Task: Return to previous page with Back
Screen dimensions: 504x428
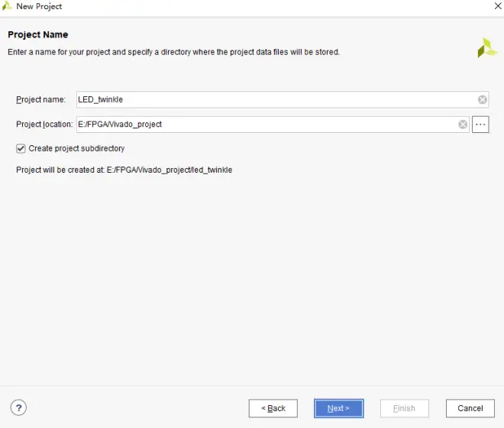Action: click(x=273, y=408)
